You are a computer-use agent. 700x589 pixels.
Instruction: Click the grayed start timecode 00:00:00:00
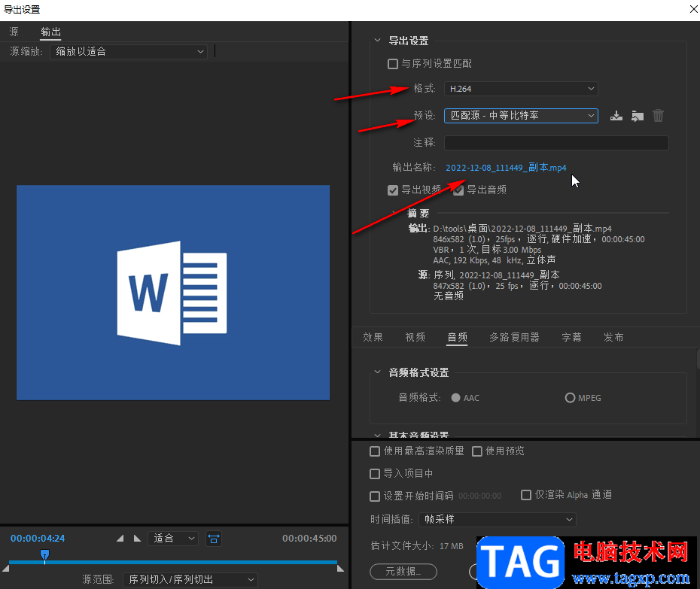[x=480, y=496]
